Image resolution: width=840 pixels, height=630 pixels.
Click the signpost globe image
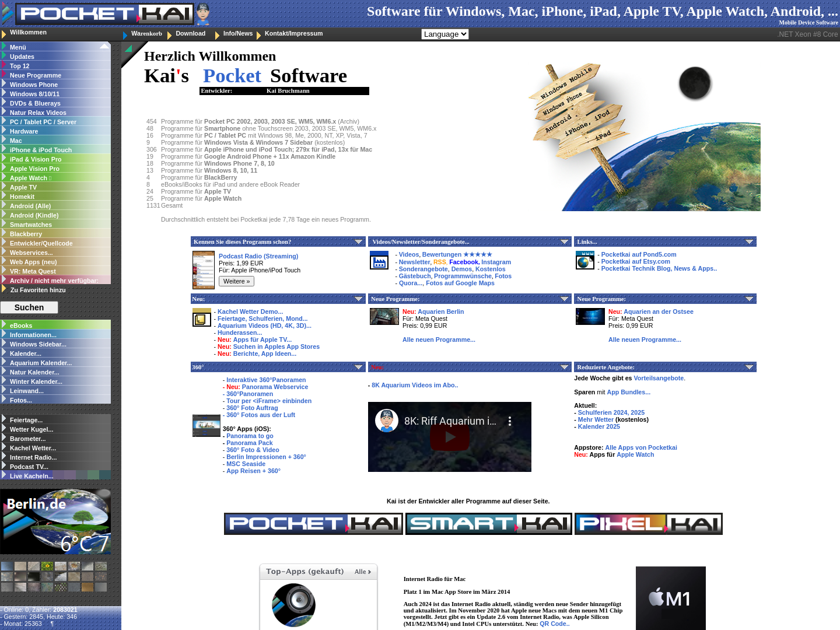644,138
